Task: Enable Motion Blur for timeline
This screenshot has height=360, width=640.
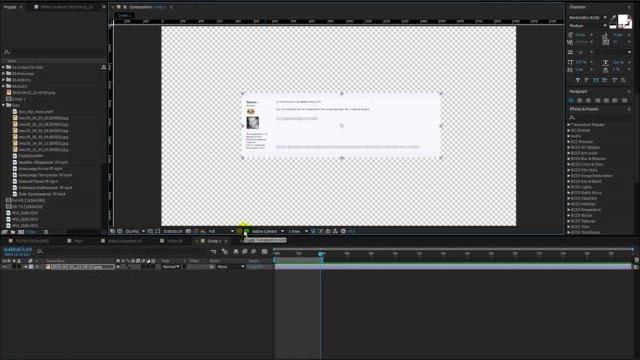Action: (254, 252)
